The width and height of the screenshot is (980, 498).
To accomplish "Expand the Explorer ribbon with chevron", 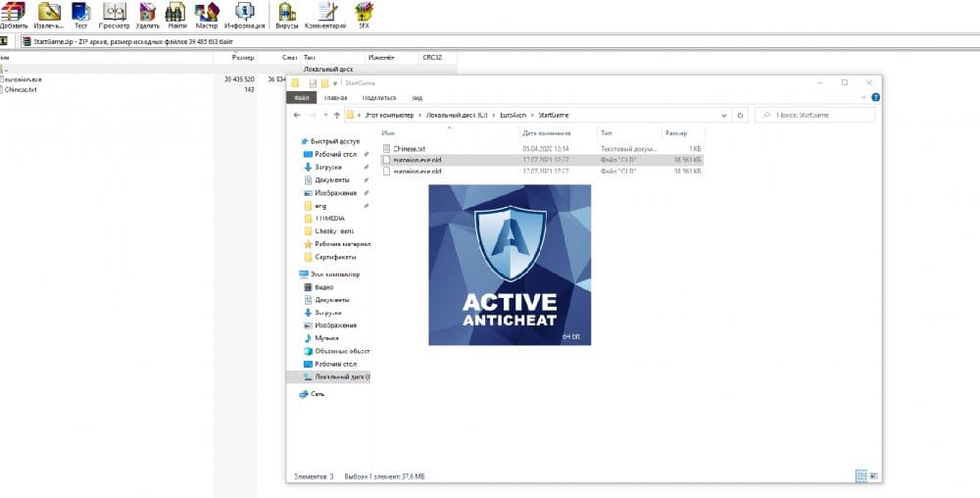I will 864,97.
